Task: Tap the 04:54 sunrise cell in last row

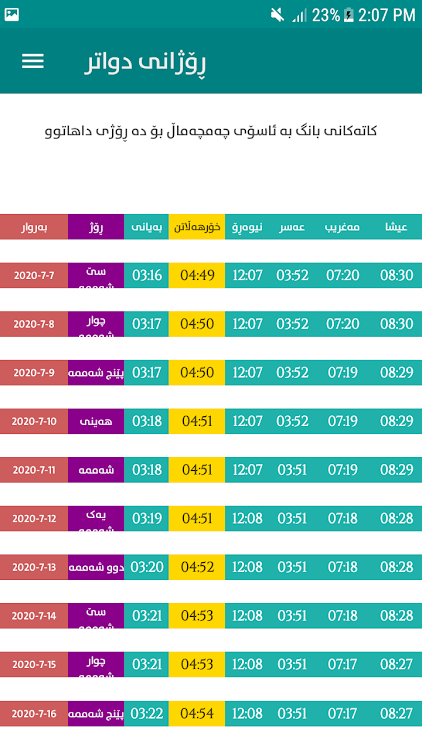Action: [x=197, y=714]
